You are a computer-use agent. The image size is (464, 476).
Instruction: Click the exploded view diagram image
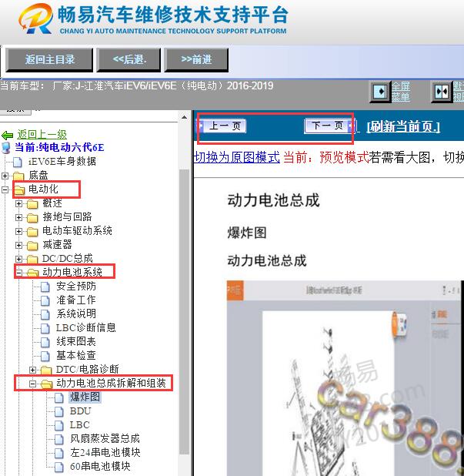[345, 378]
